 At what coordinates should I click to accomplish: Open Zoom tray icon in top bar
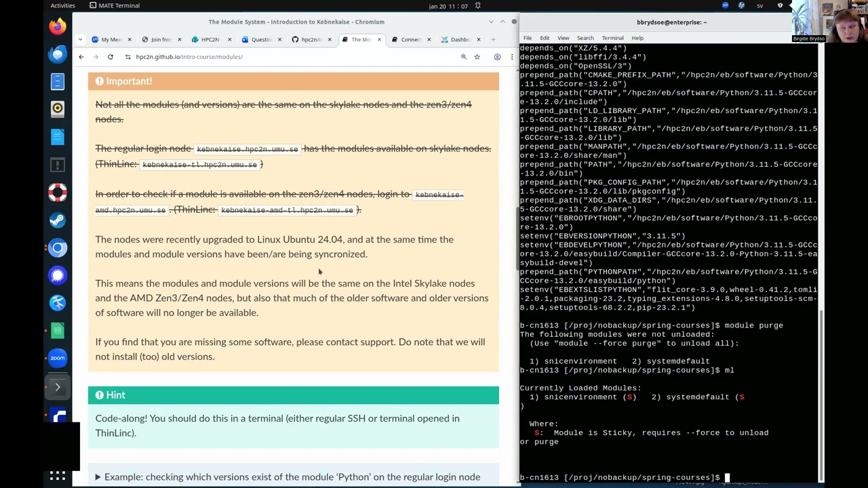point(726,5)
